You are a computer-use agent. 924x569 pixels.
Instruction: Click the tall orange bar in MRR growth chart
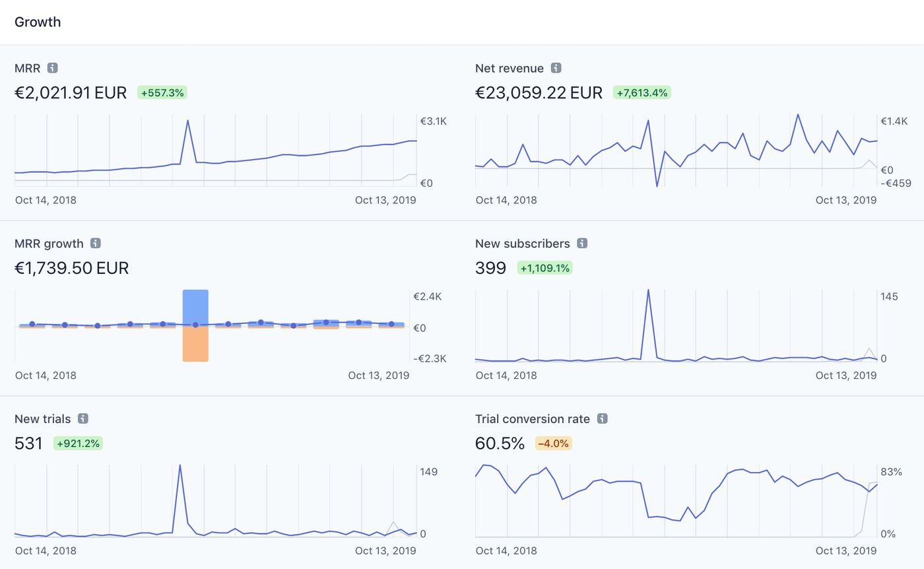(x=195, y=344)
